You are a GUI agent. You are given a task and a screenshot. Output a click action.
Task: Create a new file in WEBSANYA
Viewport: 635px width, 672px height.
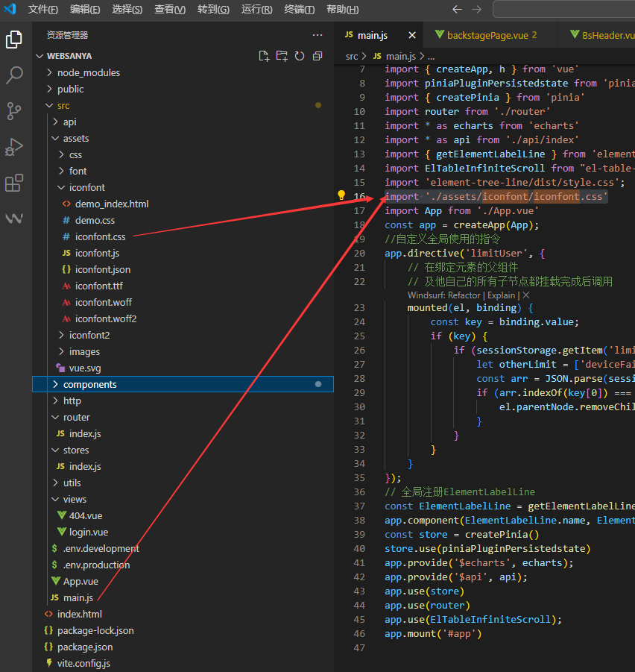coord(264,56)
